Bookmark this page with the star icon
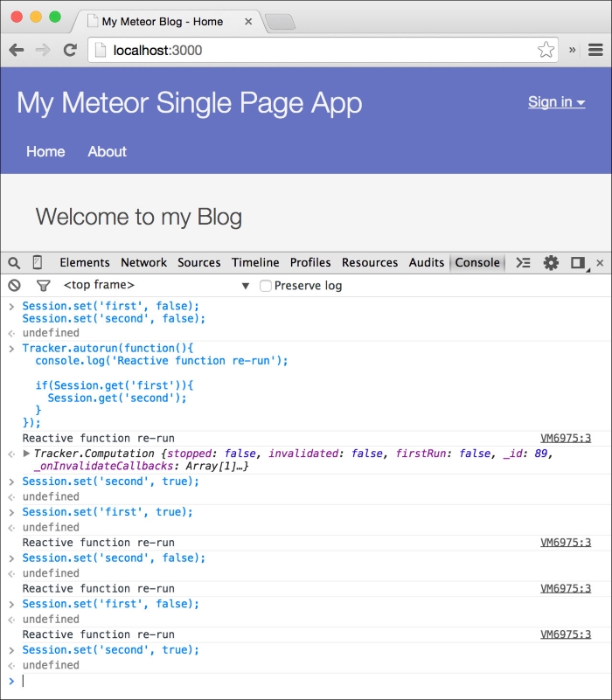 (546, 50)
